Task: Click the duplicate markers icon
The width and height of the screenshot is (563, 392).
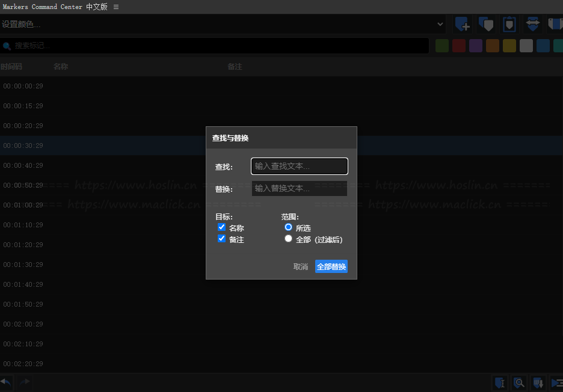Action: (486, 24)
